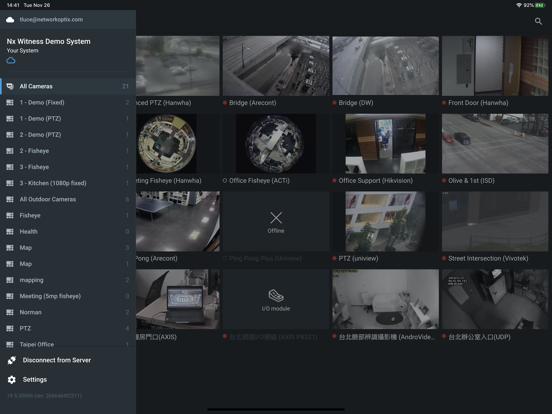
Task: Click the All Cameras layout icon
Action: 10,86
